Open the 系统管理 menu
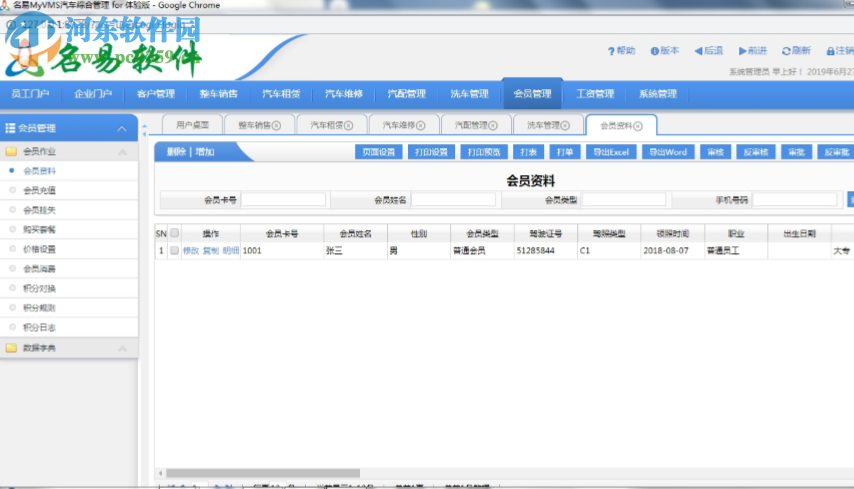This screenshot has height=489, width=854. [x=657, y=94]
